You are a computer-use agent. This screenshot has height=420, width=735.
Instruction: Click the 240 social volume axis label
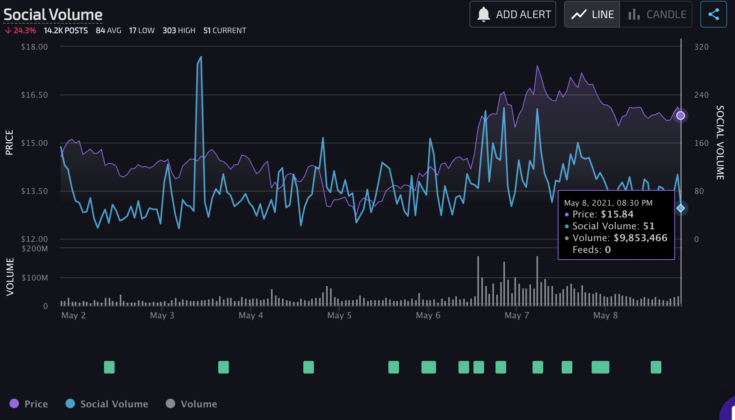click(701, 95)
